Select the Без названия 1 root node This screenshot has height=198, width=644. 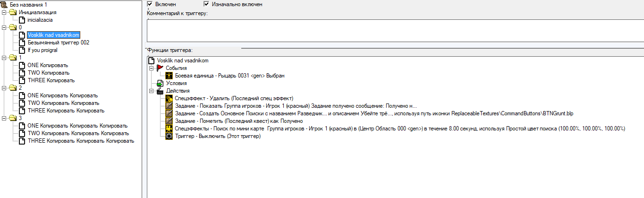point(28,4)
